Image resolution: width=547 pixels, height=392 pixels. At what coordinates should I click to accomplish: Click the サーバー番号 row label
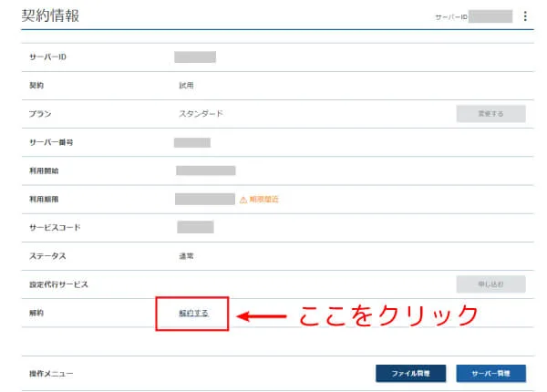click(x=51, y=142)
